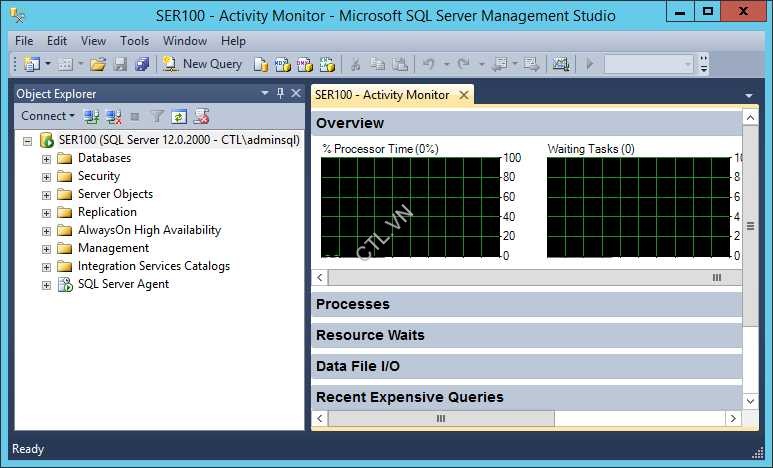Expand the SQL Server Agent node
The width and height of the screenshot is (773, 468).
46,285
